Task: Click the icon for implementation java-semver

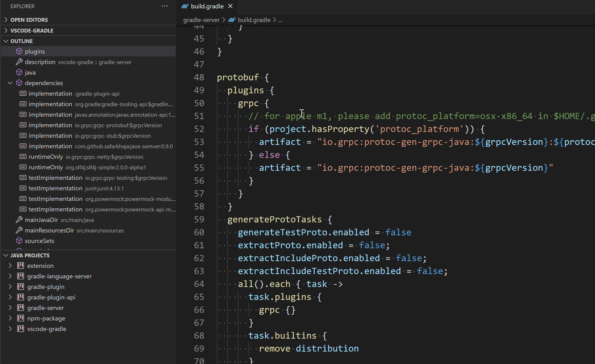Action: (x=23, y=146)
